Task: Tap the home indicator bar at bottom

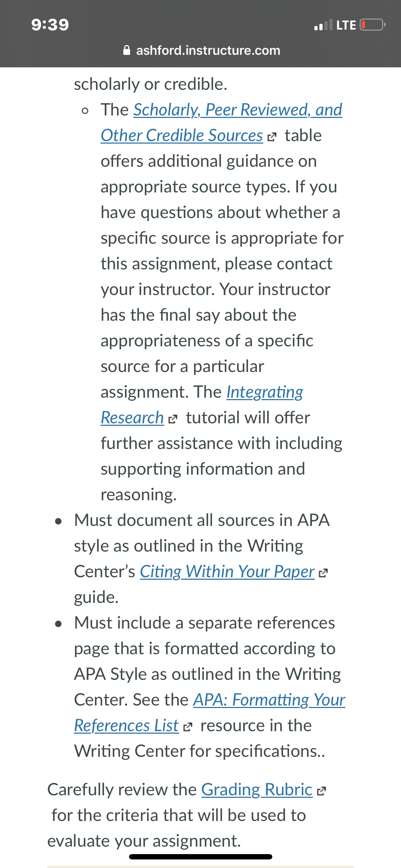Action: coord(201,857)
